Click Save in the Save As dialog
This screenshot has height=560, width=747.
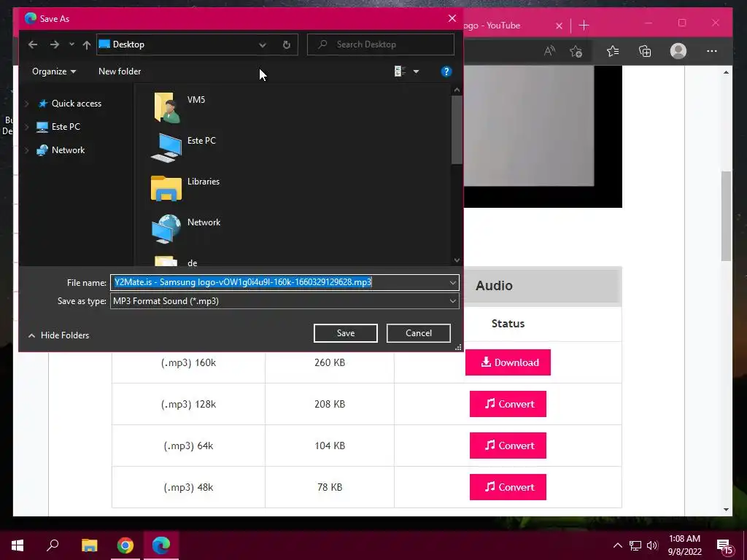pyautogui.click(x=345, y=333)
